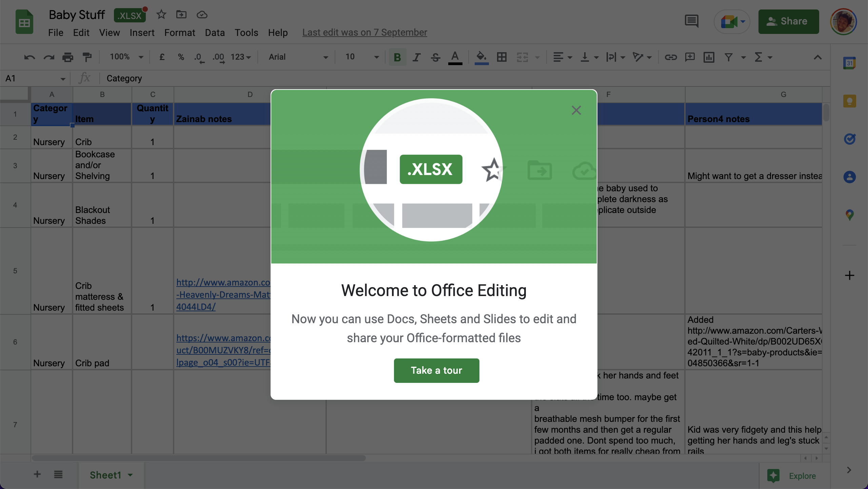Toggle italic formatting

tap(416, 57)
